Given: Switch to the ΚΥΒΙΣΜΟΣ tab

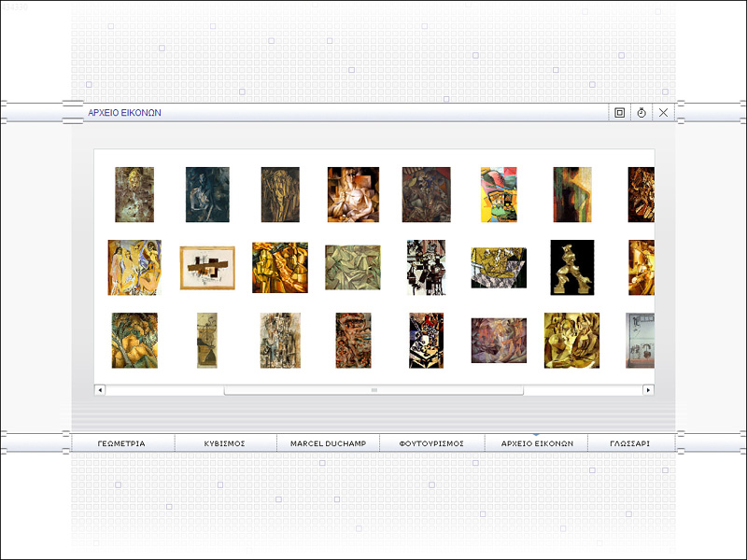Looking at the screenshot, I should pyautogui.click(x=224, y=443).
